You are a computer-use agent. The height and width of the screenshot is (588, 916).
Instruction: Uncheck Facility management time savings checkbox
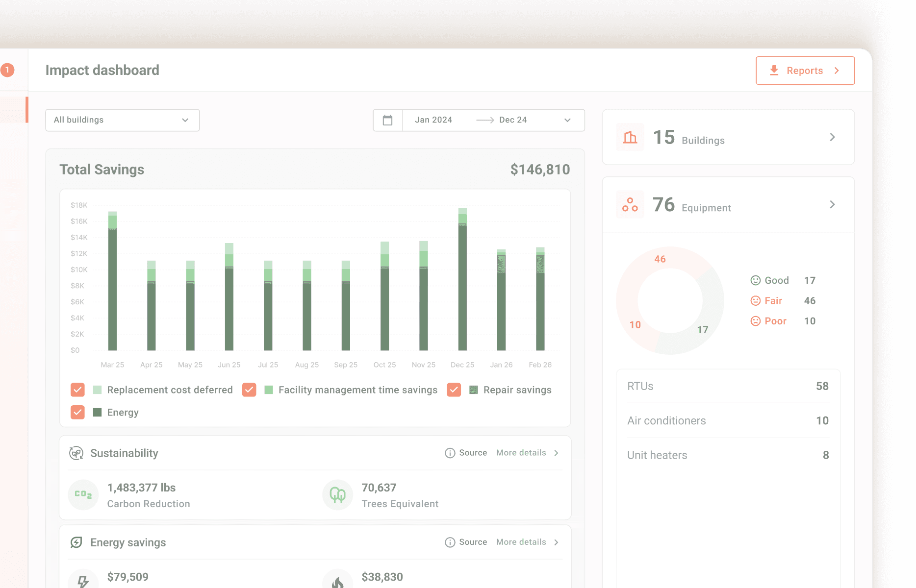pyautogui.click(x=249, y=390)
